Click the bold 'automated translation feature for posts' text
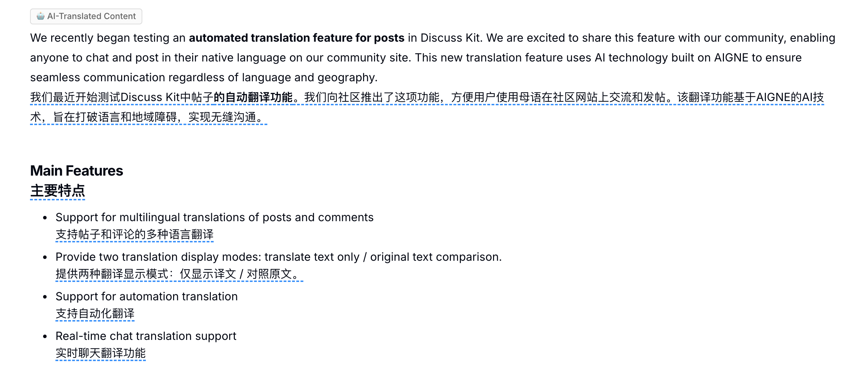 pos(296,38)
